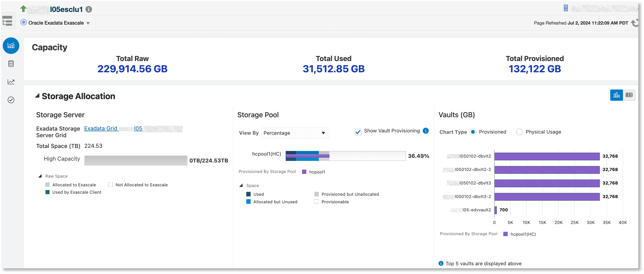Image resolution: width=644 pixels, height=274 pixels.
Task: Open the target navigation tree icon top left
Action: 7,21
